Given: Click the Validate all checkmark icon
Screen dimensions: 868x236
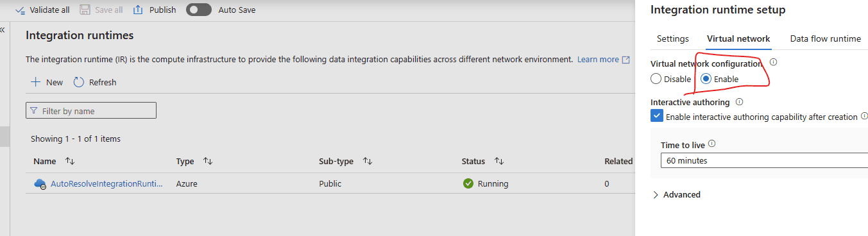Looking at the screenshot, I should click(x=20, y=10).
